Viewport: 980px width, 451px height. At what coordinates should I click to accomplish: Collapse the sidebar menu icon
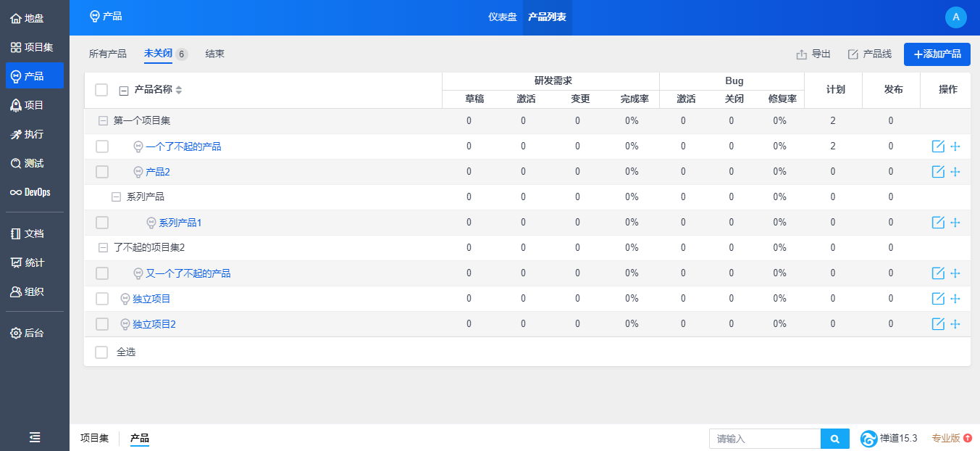click(35, 436)
